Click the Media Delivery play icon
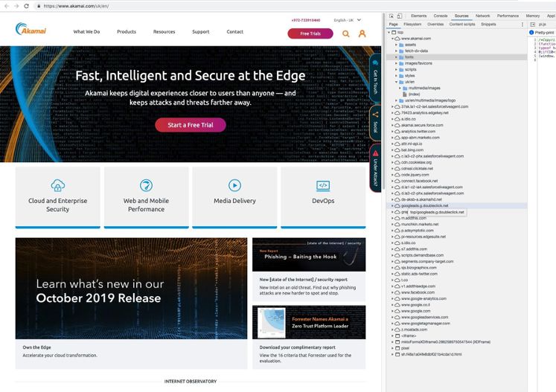The width and height of the screenshot is (556, 392). (x=234, y=185)
